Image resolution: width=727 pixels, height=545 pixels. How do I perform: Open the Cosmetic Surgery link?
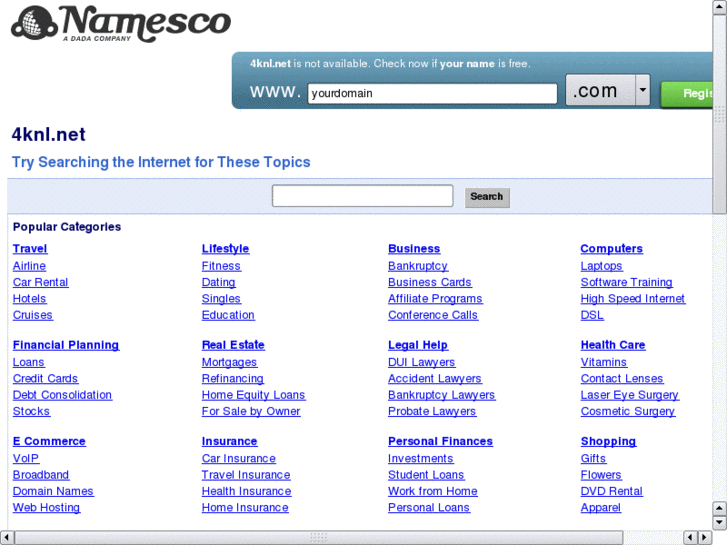[x=628, y=411]
